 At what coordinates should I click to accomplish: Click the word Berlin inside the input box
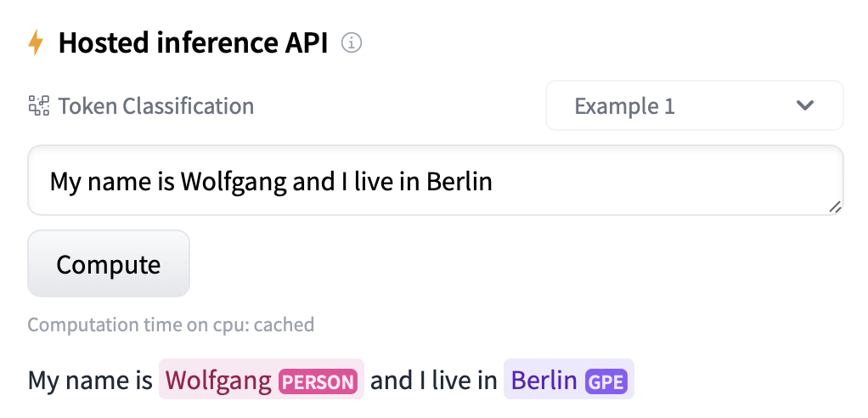pyautogui.click(x=459, y=181)
